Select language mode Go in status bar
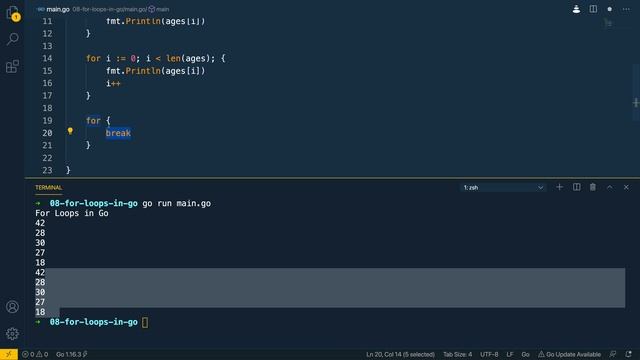 [525, 354]
